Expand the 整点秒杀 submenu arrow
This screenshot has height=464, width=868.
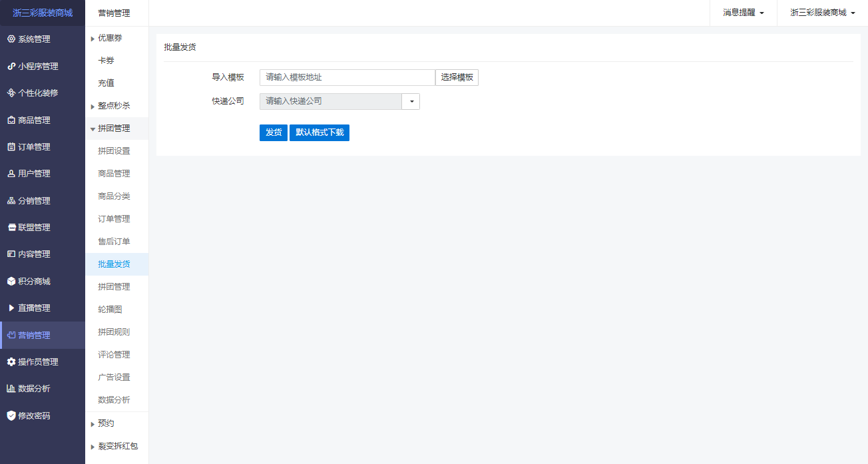(x=93, y=107)
